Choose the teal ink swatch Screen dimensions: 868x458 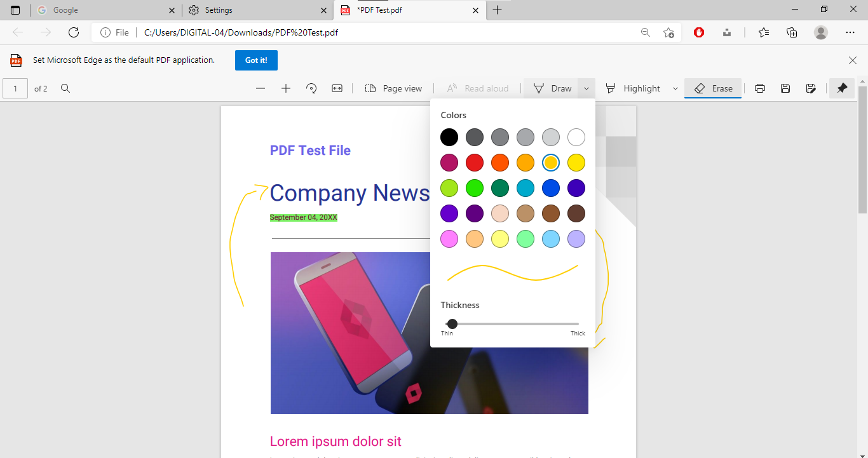pyautogui.click(x=526, y=188)
